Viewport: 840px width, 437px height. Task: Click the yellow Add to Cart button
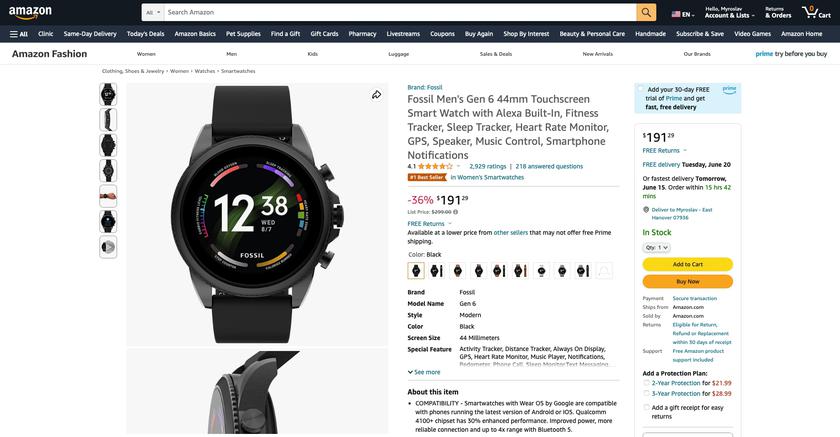(x=688, y=264)
